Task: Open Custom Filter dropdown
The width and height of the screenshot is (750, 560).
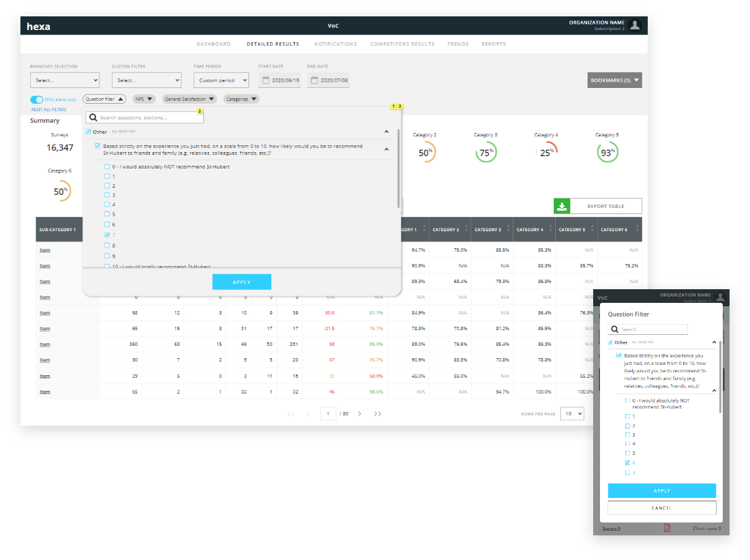Action: tap(147, 80)
